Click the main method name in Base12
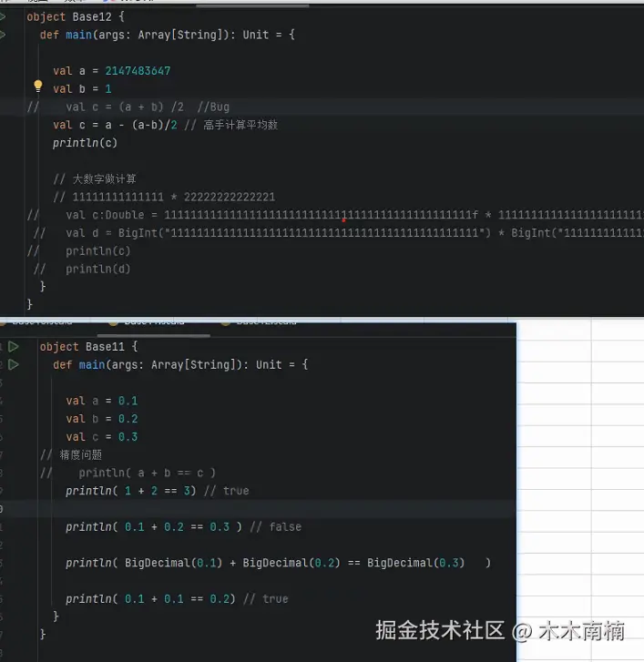The width and height of the screenshot is (644, 662). 78,35
